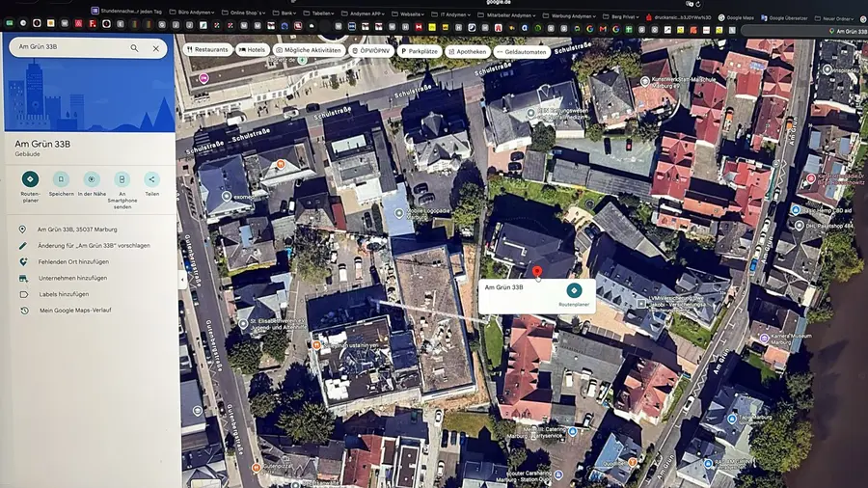Click the Gmail M pinned tab icon
The width and height of the screenshot is (868, 488).
(603, 29)
